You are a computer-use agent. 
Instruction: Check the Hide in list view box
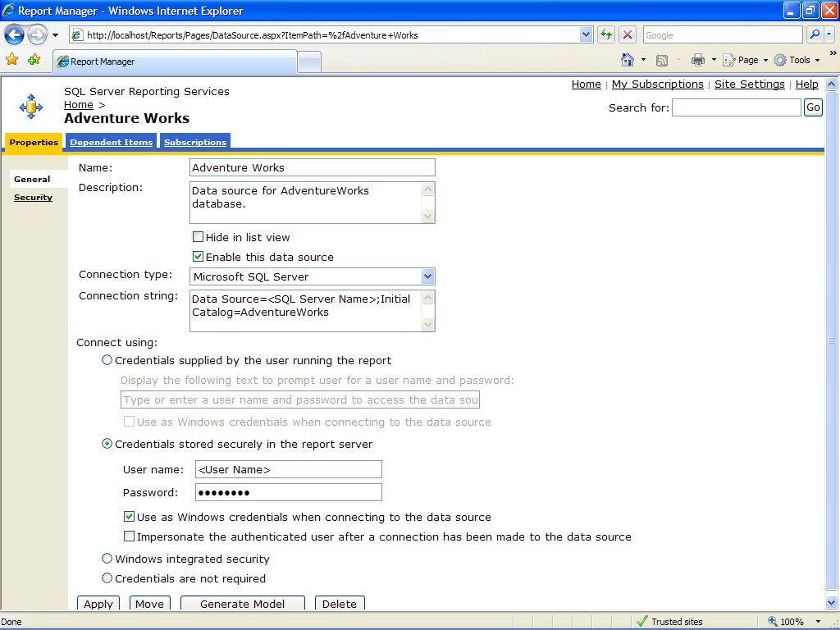click(198, 237)
